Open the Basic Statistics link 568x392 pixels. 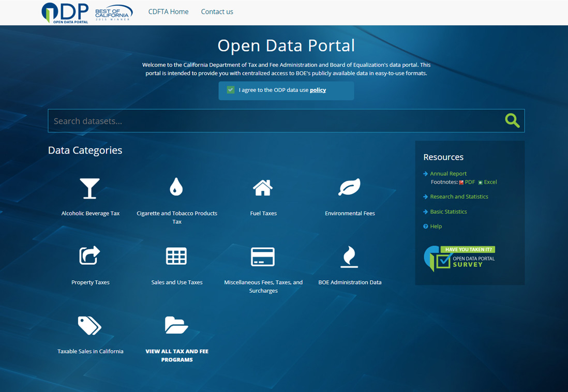pos(449,212)
